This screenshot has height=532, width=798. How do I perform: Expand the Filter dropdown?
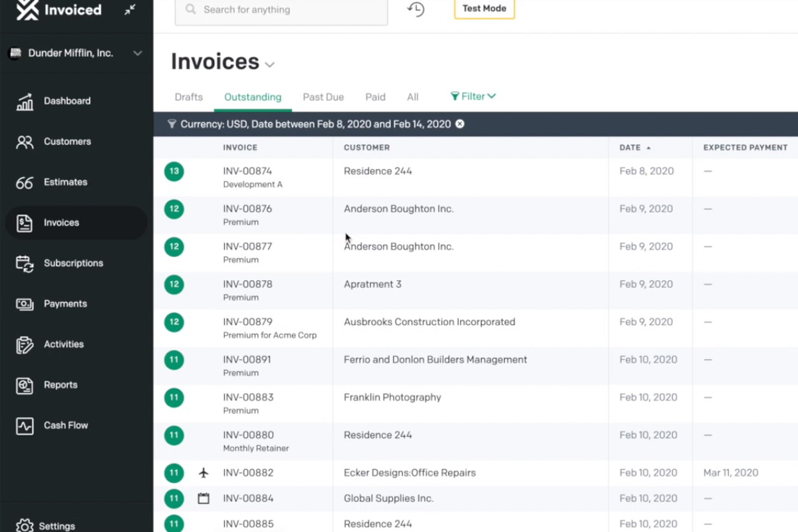point(473,96)
